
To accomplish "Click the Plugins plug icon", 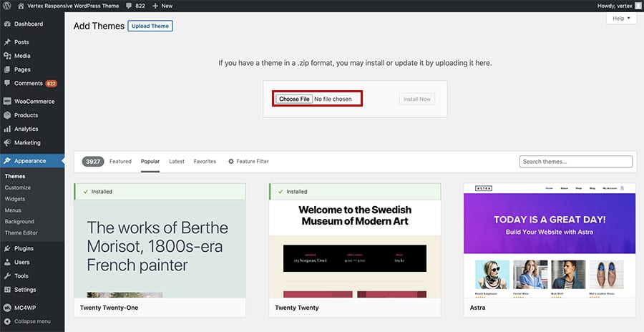I will [x=7, y=248].
